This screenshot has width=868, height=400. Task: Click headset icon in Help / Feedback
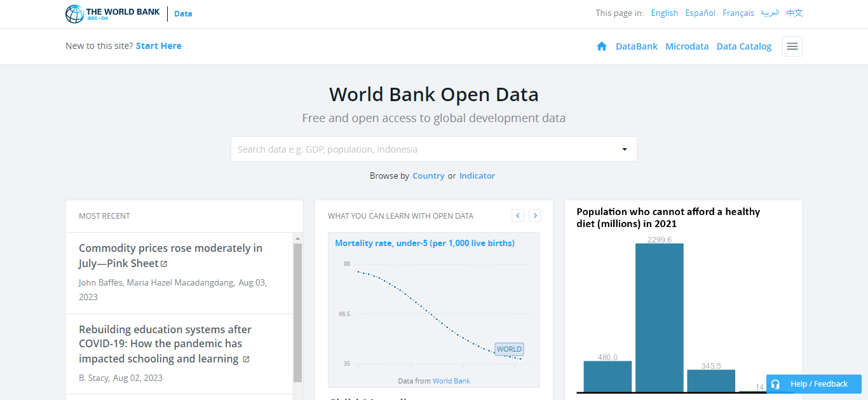pos(775,384)
